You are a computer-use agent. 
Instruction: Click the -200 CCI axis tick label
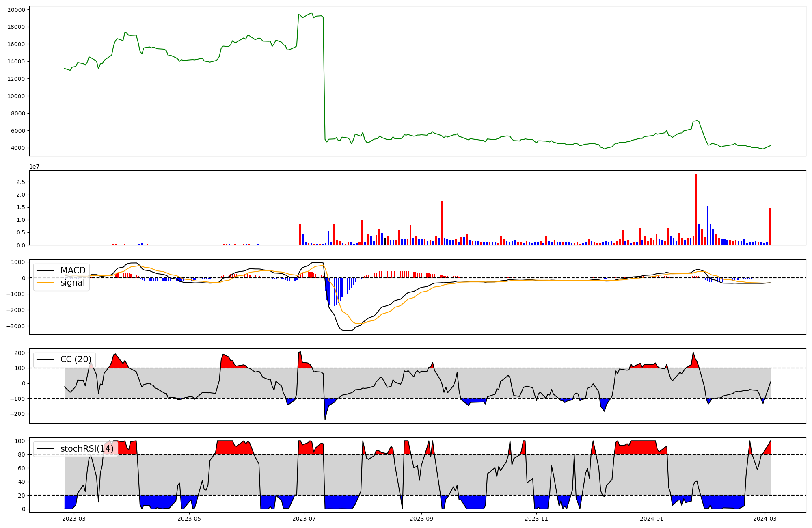17,414
